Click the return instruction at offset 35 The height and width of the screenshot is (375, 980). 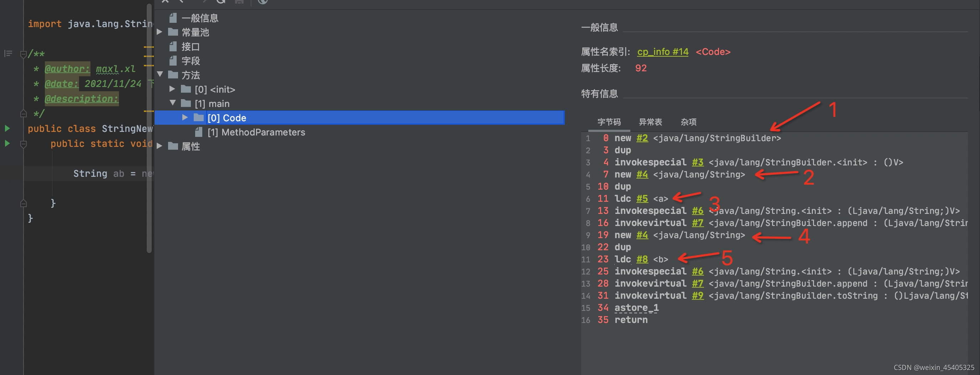point(631,320)
